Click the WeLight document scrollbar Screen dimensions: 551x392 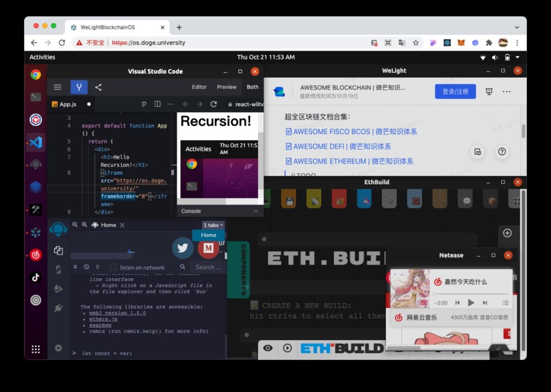click(x=523, y=131)
